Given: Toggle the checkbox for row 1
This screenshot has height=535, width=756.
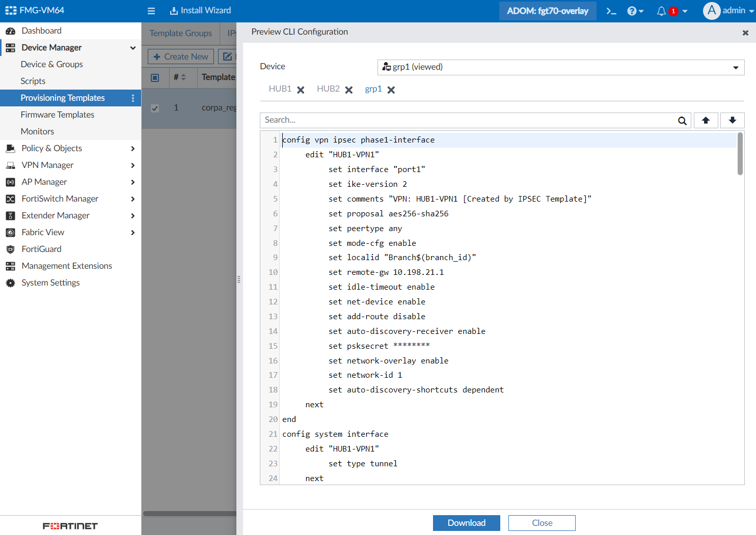Looking at the screenshot, I should 155,108.
